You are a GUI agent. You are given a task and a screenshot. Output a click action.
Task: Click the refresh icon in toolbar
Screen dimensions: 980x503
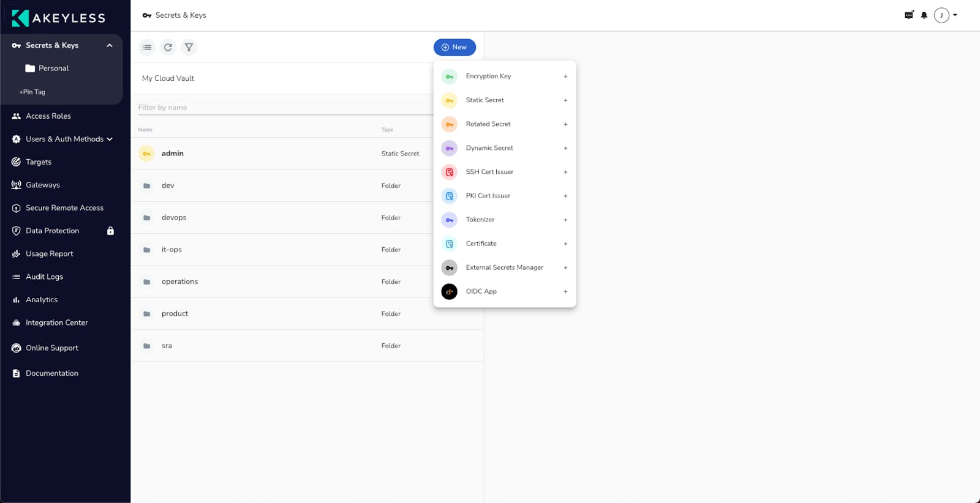tap(168, 47)
